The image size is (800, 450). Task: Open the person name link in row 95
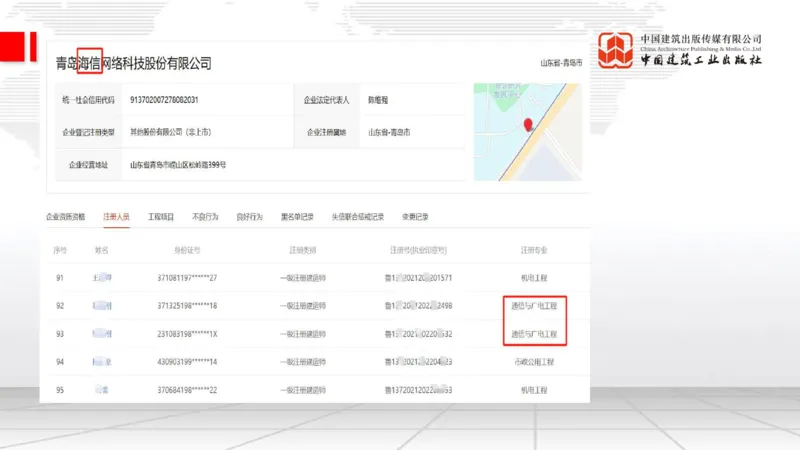point(102,390)
